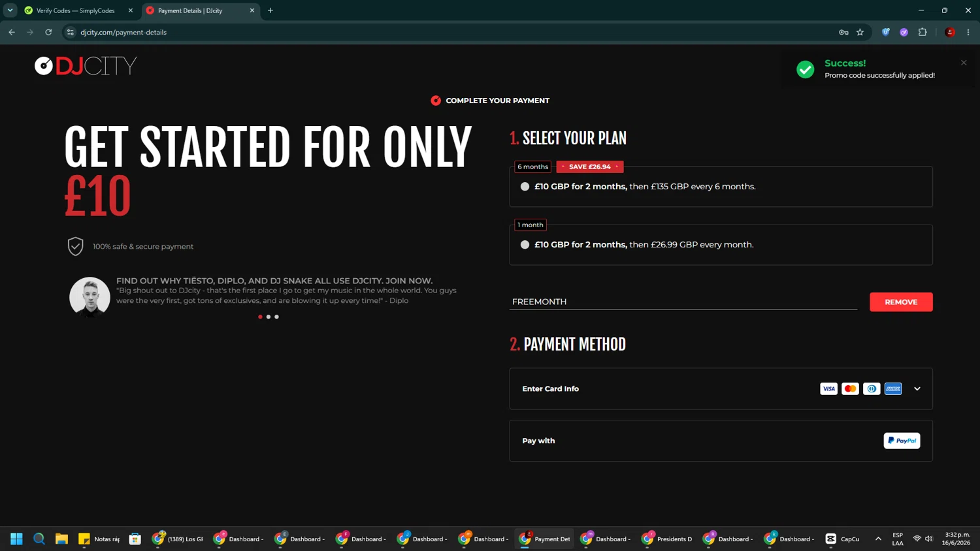Click the COMPLETE YOUR PAYMENT heading
Viewport: 980px width, 551px height.
(497, 101)
